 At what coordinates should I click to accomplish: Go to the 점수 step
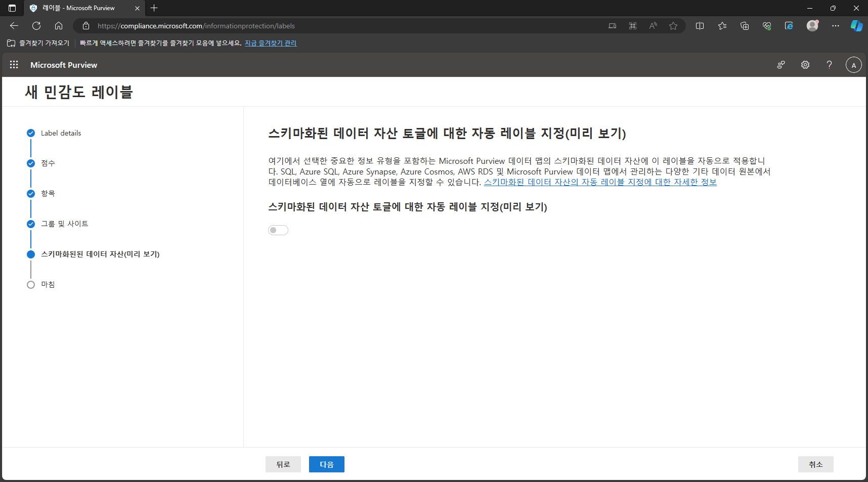coord(48,163)
